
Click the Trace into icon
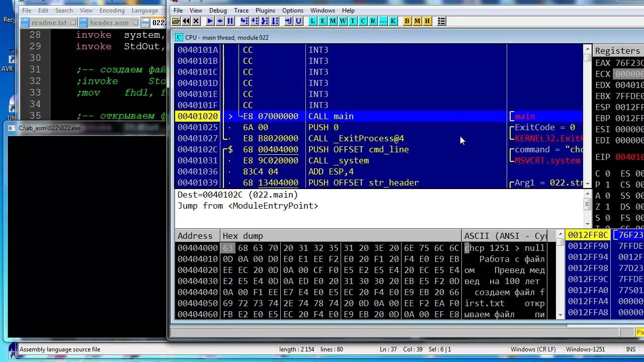coord(265,21)
